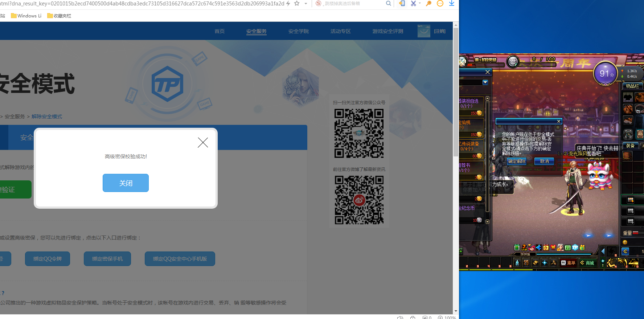Open the ESC 菜单 button in the game

(x=568, y=263)
